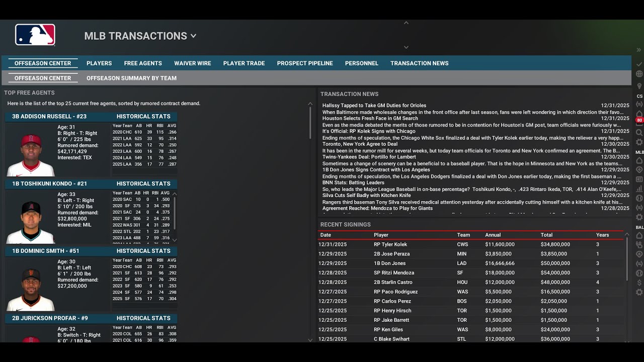Click the home icon under BAL

point(639,235)
